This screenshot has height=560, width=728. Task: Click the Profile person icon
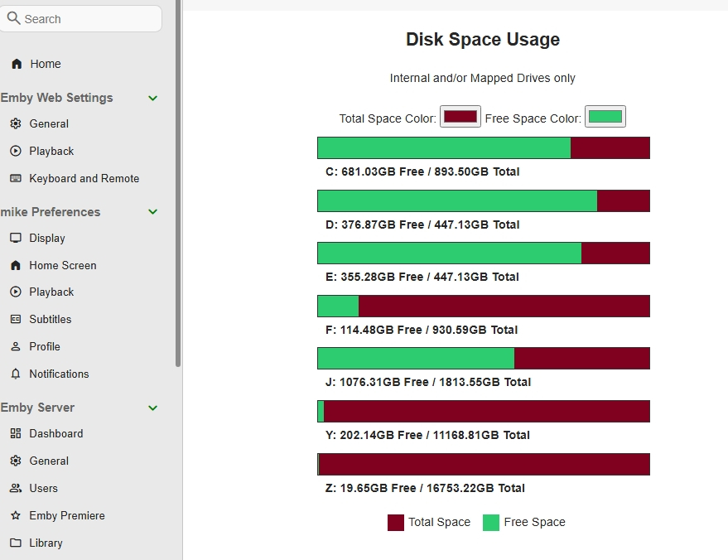tap(15, 346)
